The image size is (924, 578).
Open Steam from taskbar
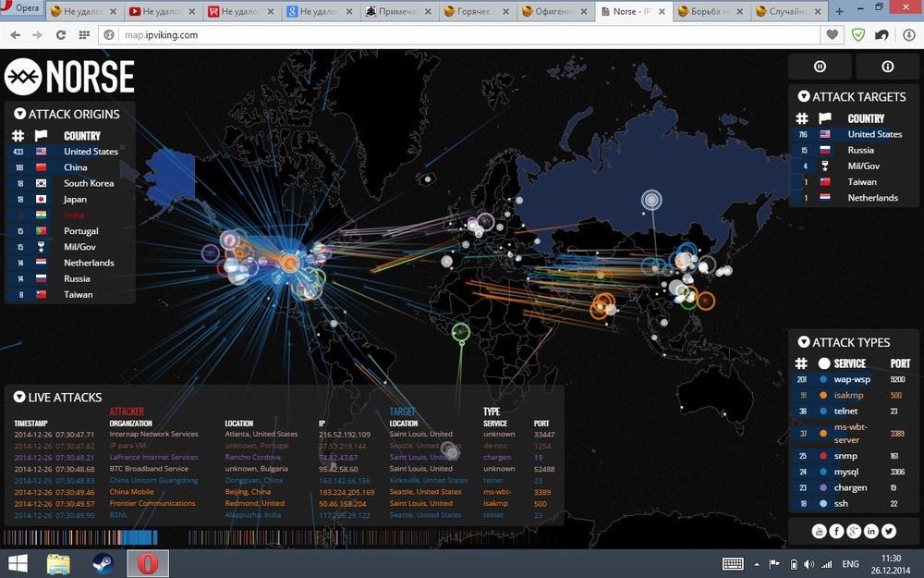(103, 564)
